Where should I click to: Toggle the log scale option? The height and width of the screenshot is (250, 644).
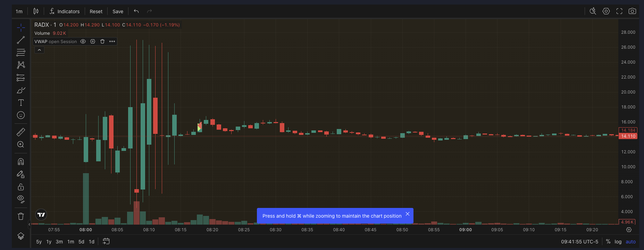pos(618,242)
